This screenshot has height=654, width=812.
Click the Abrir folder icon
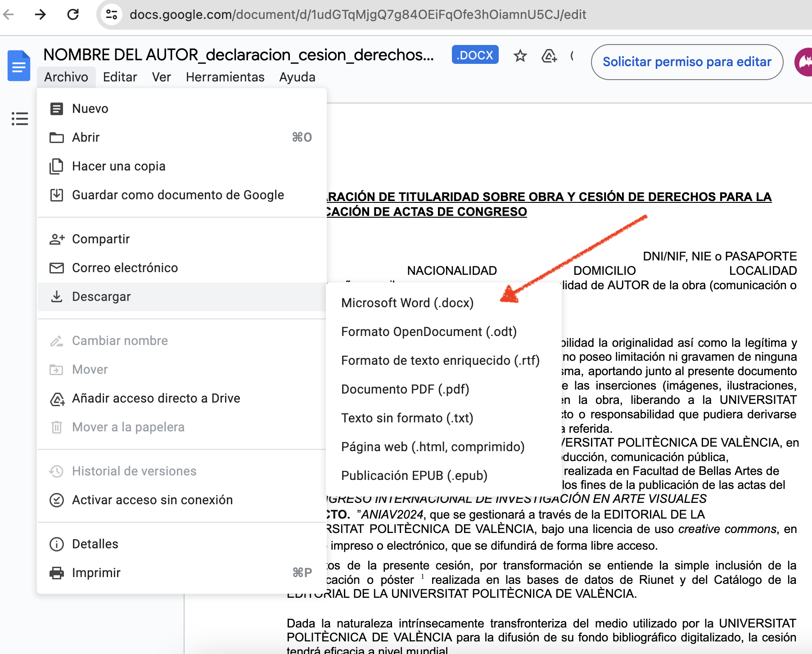coord(57,138)
